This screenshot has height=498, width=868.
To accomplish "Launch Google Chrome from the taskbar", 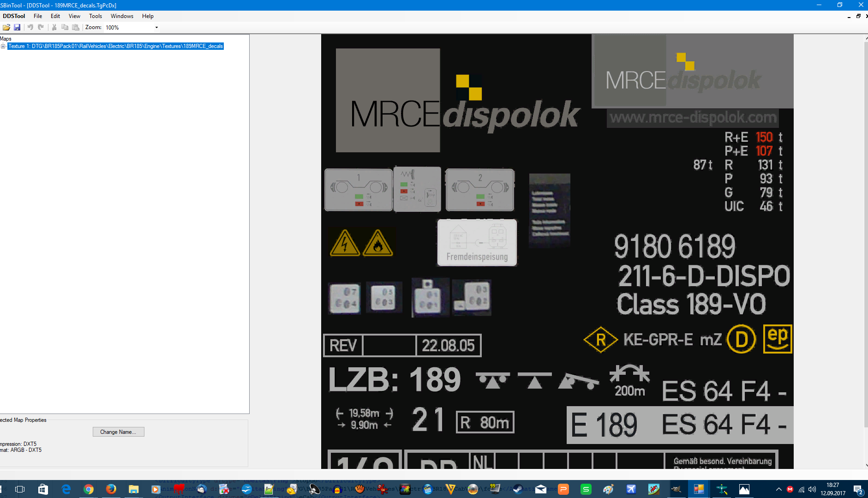I will click(89, 489).
